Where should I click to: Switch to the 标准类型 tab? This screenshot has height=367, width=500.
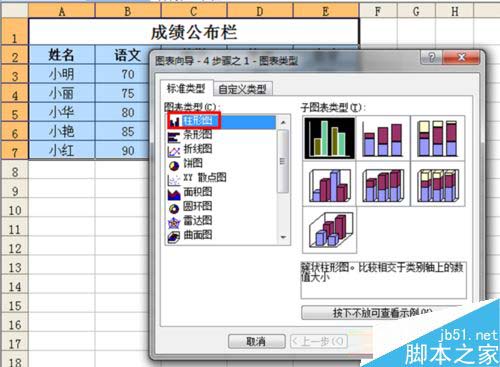coord(186,89)
